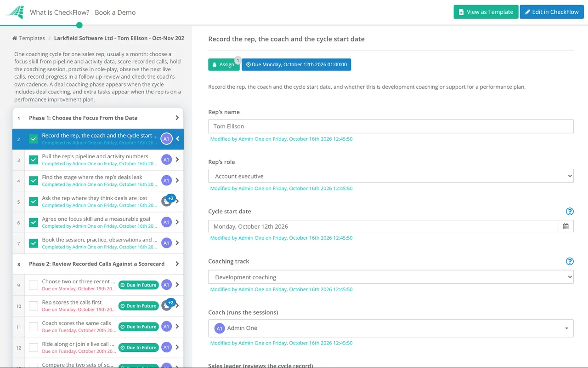The image size is (588, 368).
Task: Click View as Template button
Action: (486, 12)
